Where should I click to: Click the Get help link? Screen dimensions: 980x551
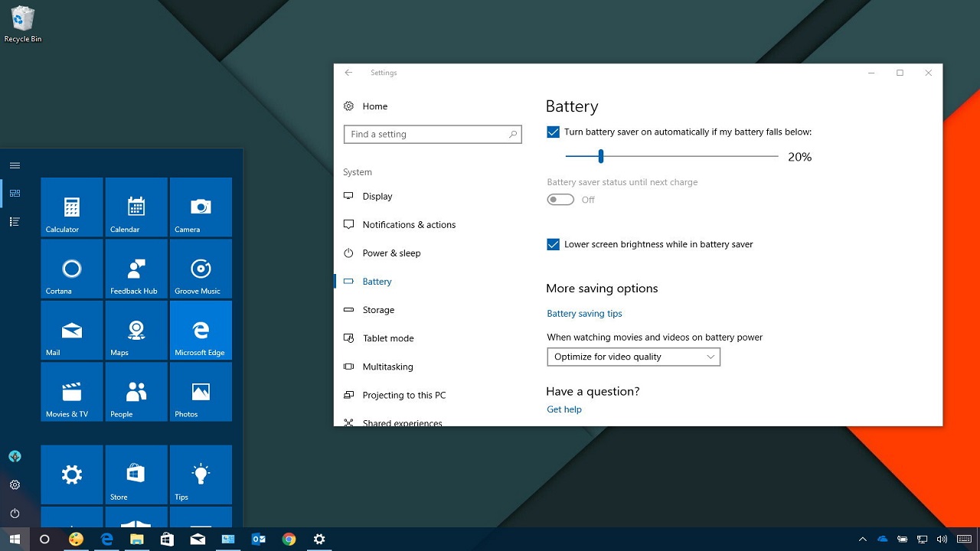564,409
